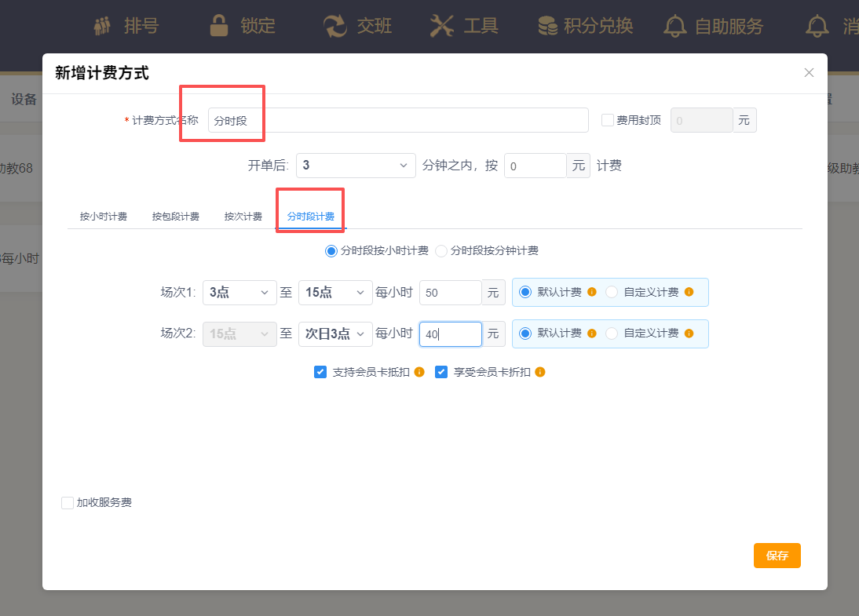This screenshot has width=859, height=616.
Task: Click the lock (锁定) padlock icon
Action: [219, 26]
